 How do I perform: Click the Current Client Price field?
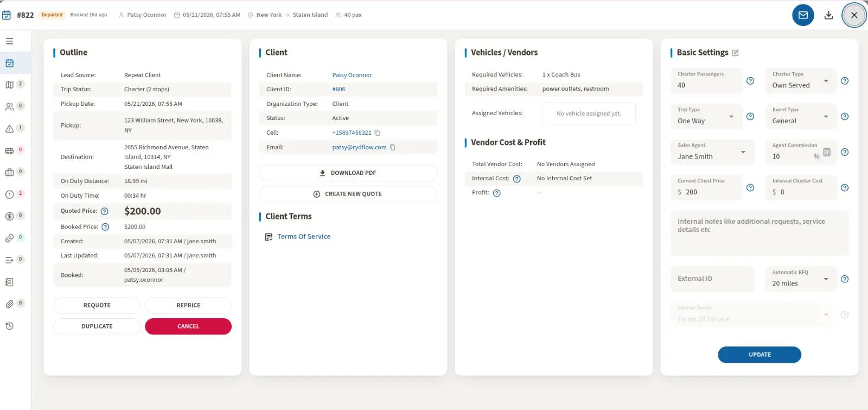(706, 187)
